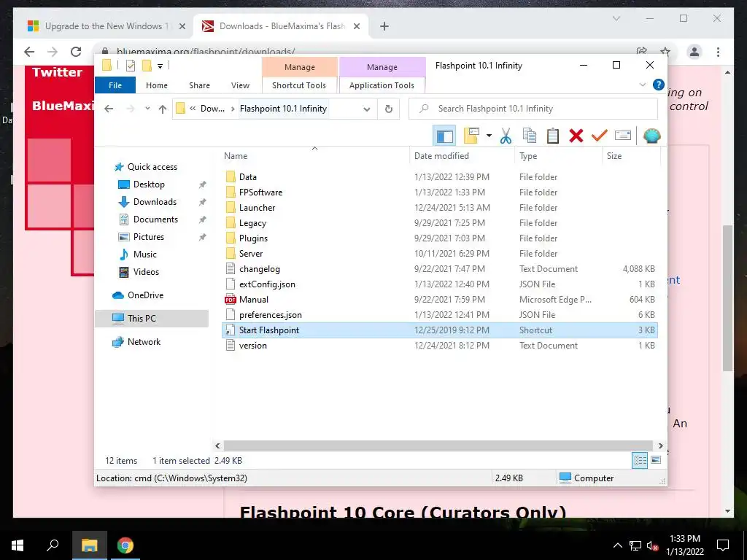
Task: Expand the ribbon chevron
Action: click(642, 85)
